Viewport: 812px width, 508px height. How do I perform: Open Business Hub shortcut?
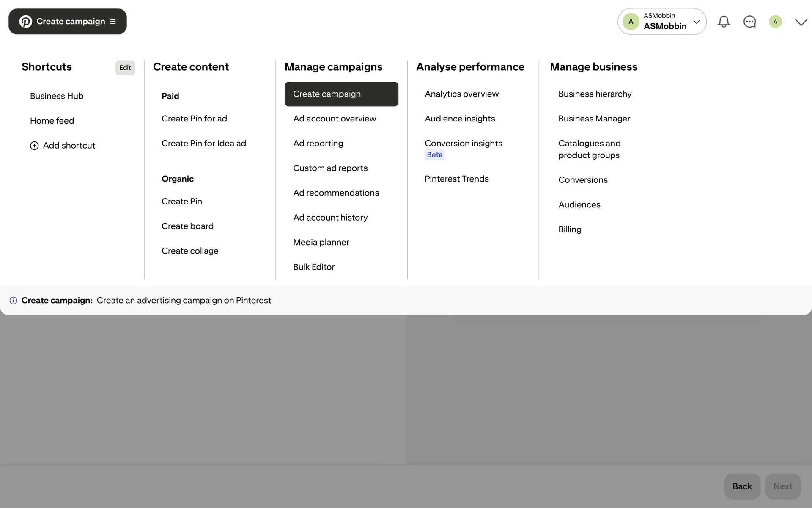[57, 96]
